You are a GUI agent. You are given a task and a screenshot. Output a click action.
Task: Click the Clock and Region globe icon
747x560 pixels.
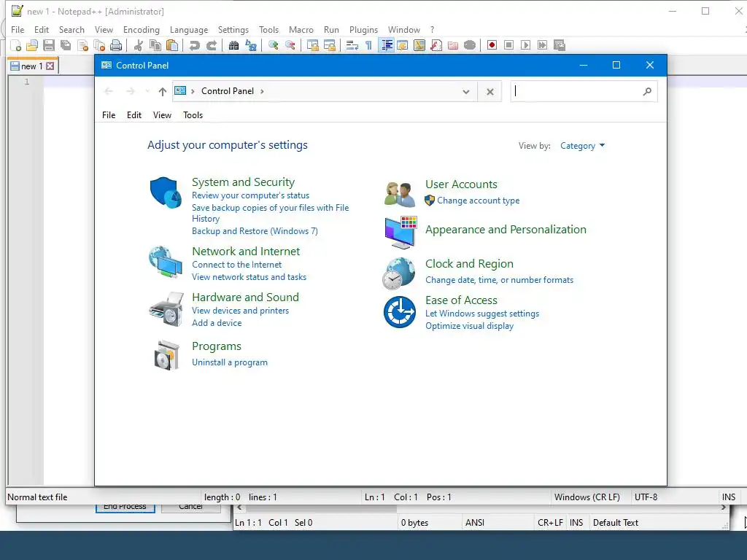pos(399,273)
